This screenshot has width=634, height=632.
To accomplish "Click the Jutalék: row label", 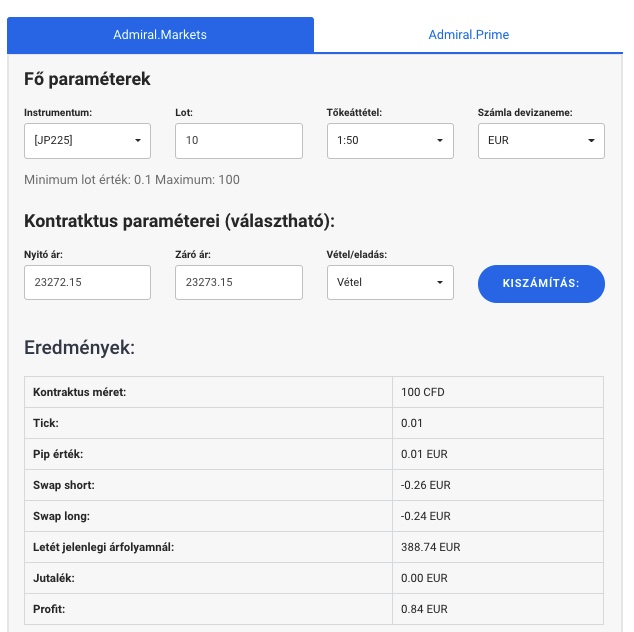I will pyautogui.click(x=53, y=578).
